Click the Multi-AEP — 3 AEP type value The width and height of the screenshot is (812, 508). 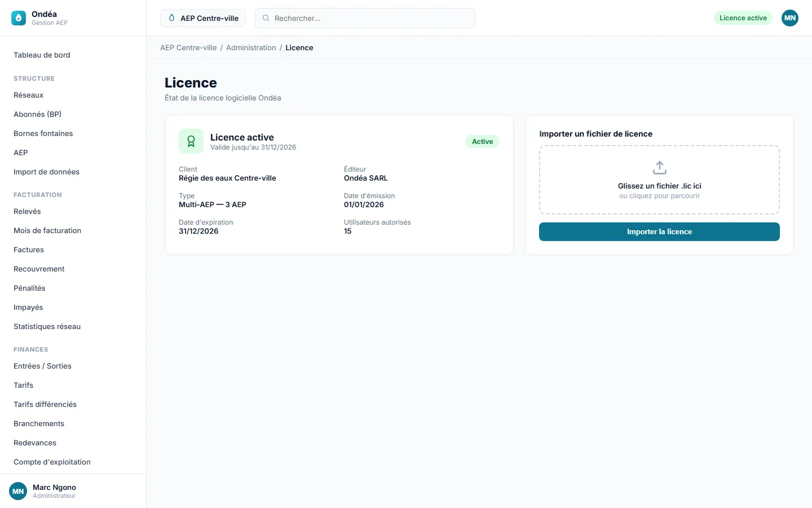[213, 205]
